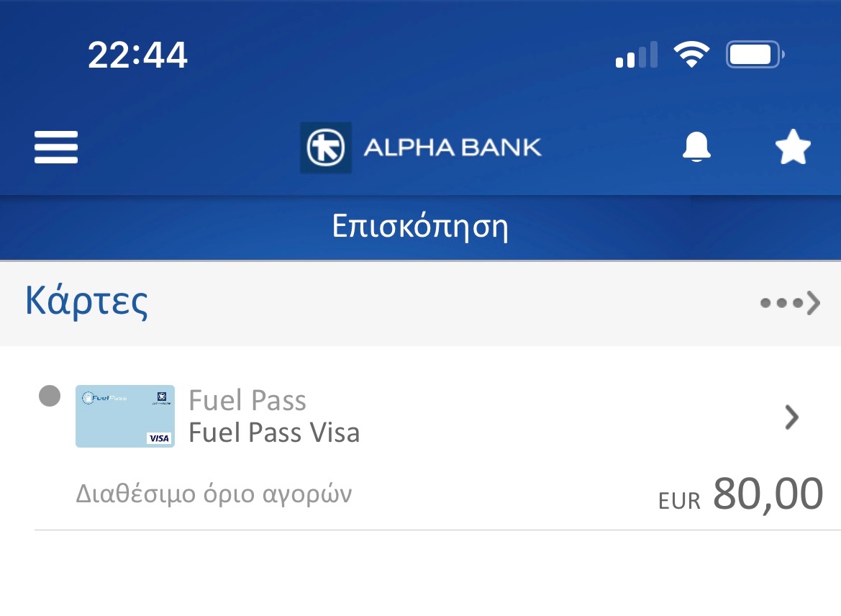The image size is (841, 616).
Task: Tap the Visa logo on the card image
Action: pyautogui.click(x=159, y=438)
